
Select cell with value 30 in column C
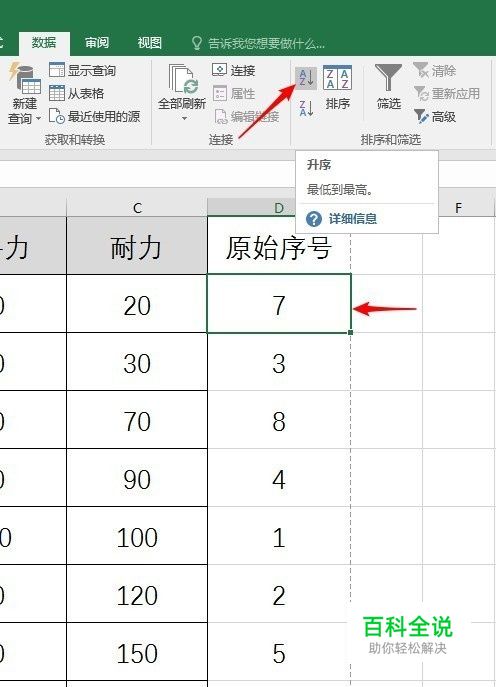(137, 361)
